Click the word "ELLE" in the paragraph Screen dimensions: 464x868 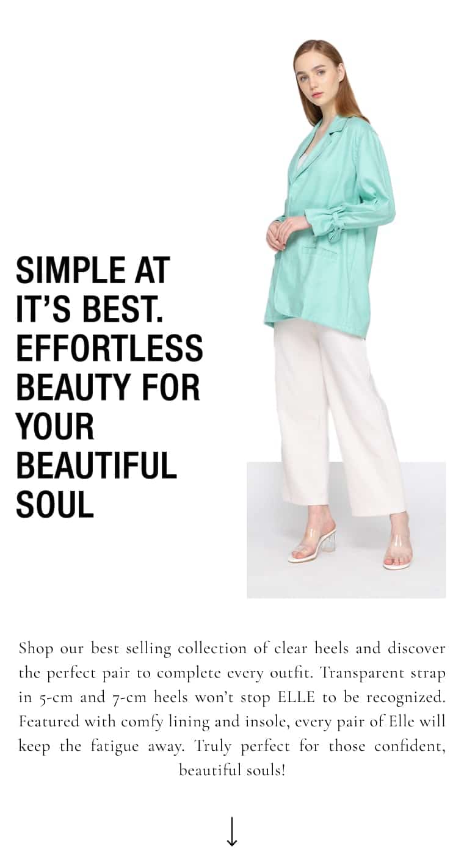(296, 696)
